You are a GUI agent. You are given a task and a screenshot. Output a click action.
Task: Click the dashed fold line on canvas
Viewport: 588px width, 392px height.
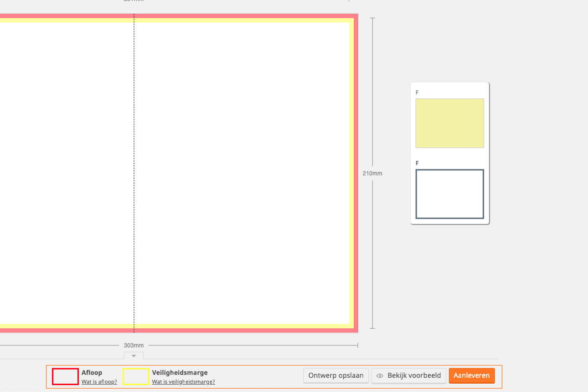click(x=134, y=173)
